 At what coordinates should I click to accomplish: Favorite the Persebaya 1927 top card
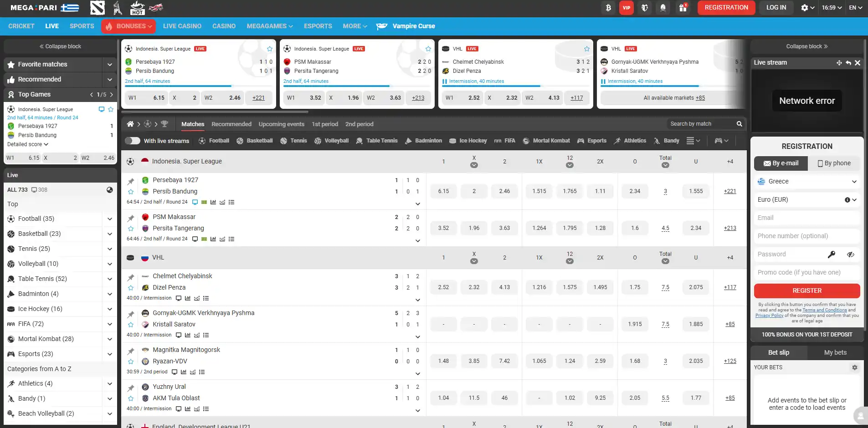click(x=270, y=49)
